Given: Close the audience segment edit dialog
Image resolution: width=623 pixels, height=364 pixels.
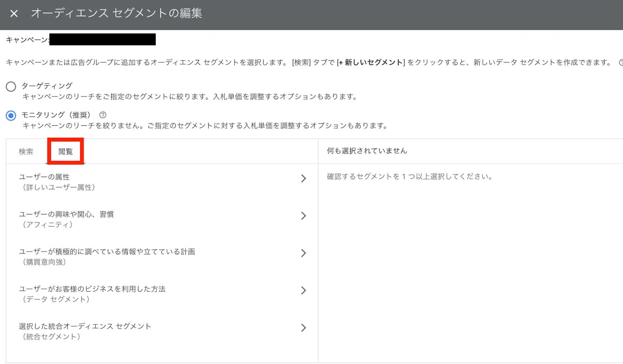Looking at the screenshot, I should pyautogui.click(x=14, y=13).
